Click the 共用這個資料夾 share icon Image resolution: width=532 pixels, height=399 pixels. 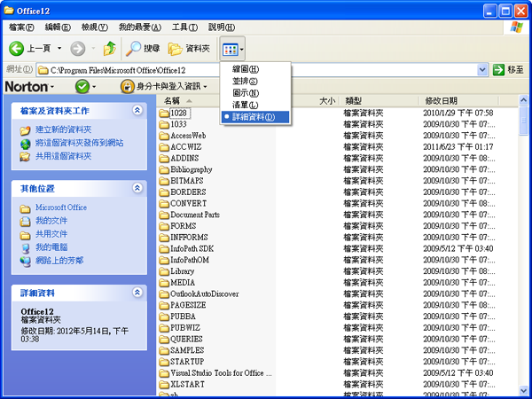coord(25,157)
